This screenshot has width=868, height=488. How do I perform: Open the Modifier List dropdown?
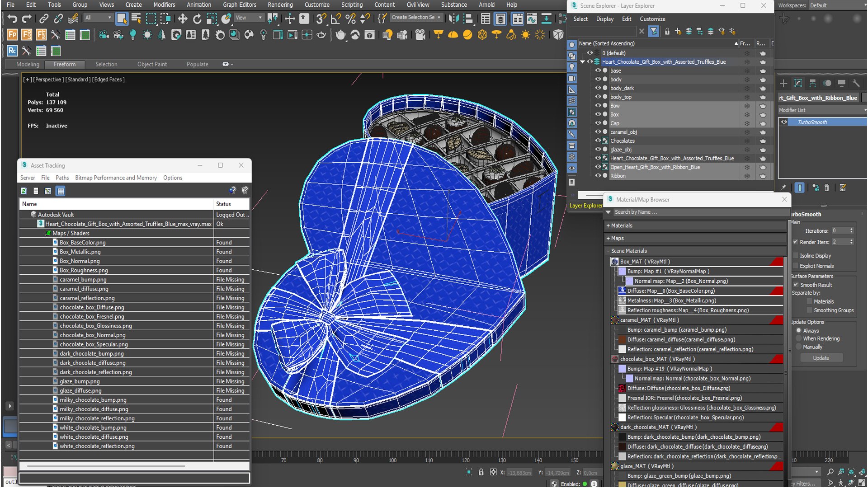(822, 110)
